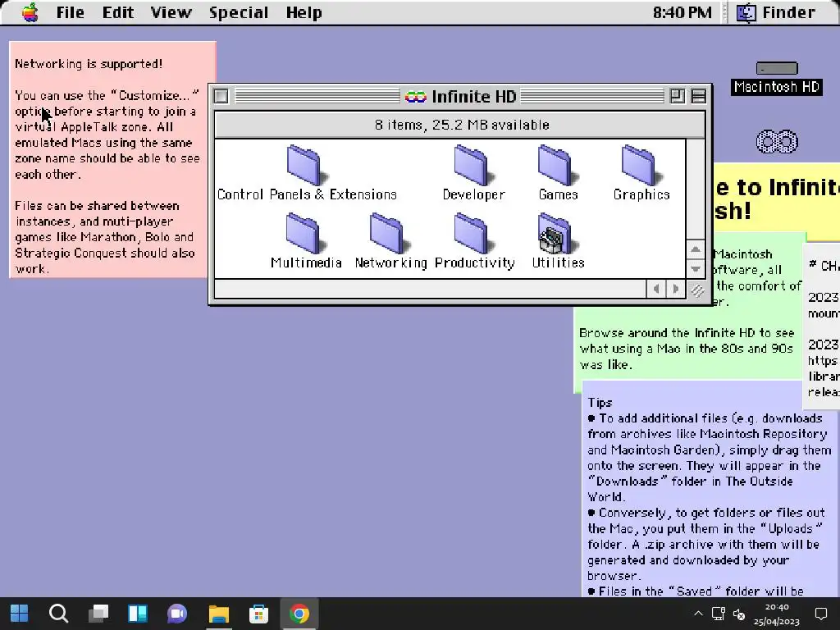This screenshot has height=630, width=840.
Task: Click the 8:40 PM menu bar clock
Action: [682, 12]
